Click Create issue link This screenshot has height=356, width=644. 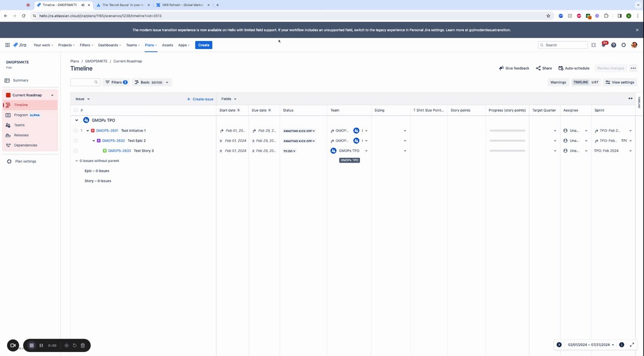200,99
